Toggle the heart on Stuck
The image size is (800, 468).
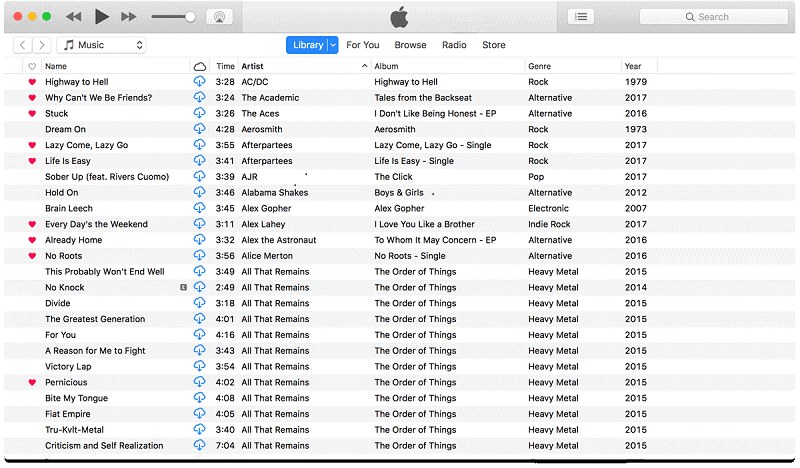32,113
